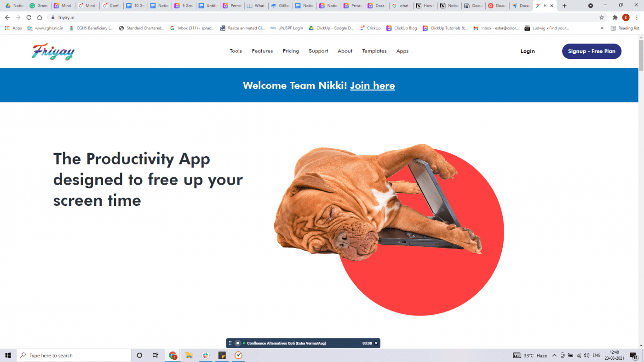Open the Ludwig bookmark
The width and height of the screenshot is (644, 362).
[547, 28]
